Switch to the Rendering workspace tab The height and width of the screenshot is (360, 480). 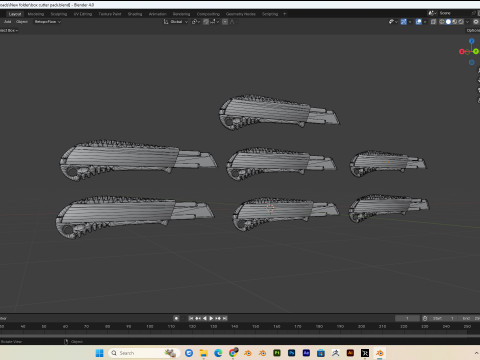coord(181,14)
